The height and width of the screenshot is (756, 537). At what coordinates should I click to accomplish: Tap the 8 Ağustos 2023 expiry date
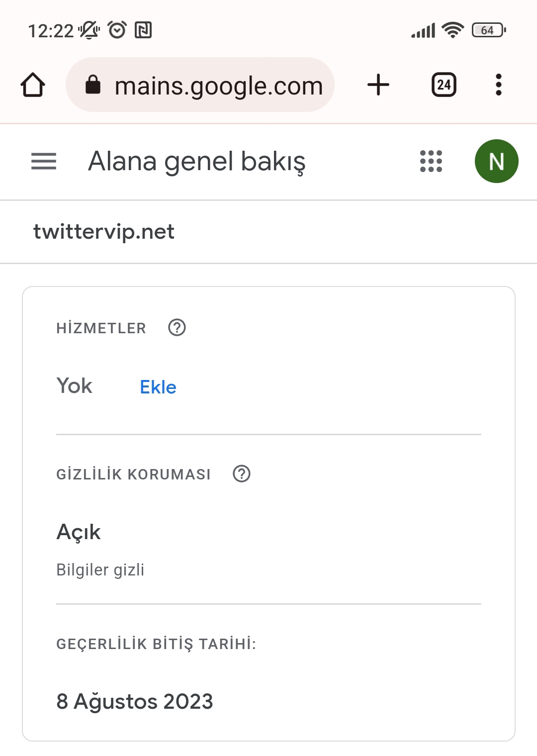pyautogui.click(x=135, y=701)
